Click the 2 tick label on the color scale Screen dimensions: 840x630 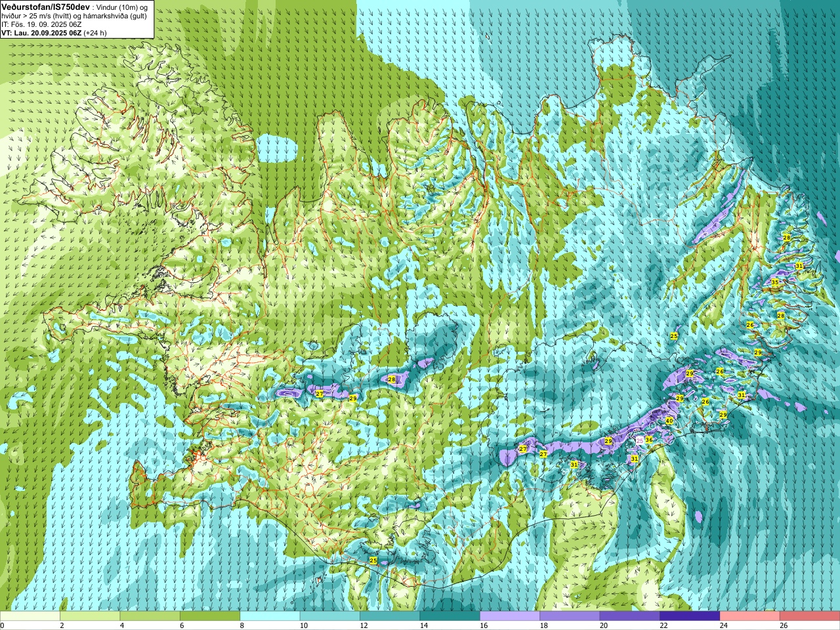tap(62, 625)
